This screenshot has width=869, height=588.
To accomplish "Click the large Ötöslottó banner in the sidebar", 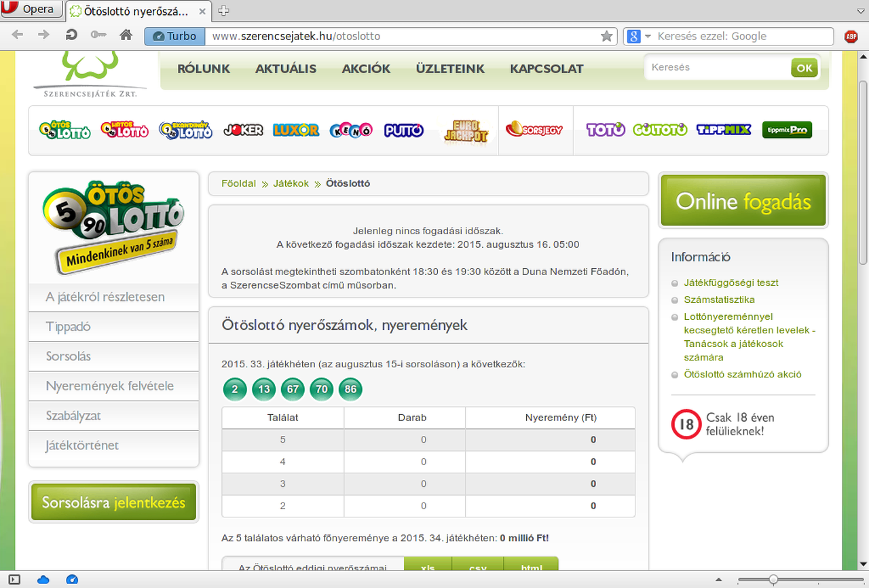I will pos(113,228).
